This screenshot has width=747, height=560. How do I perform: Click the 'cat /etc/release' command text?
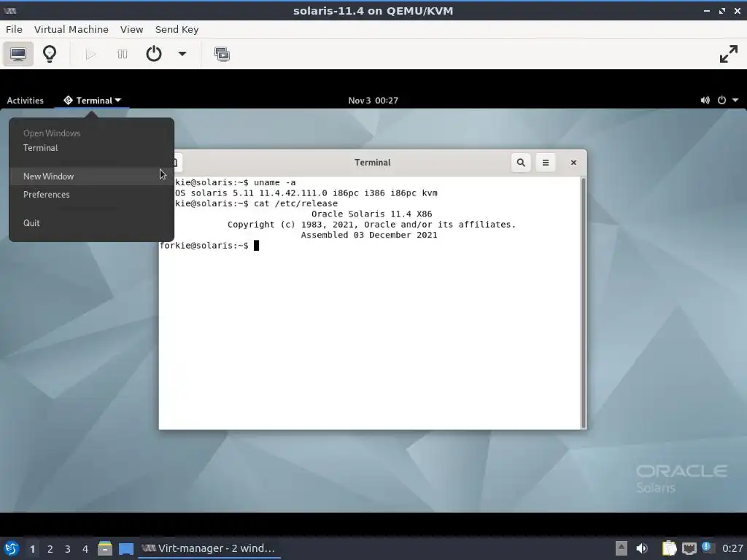click(295, 204)
